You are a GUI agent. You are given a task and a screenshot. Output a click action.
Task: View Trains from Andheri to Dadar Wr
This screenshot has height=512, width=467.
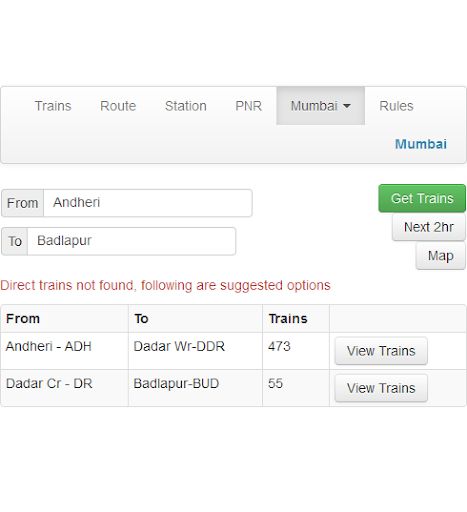pyautogui.click(x=381, y=351)
